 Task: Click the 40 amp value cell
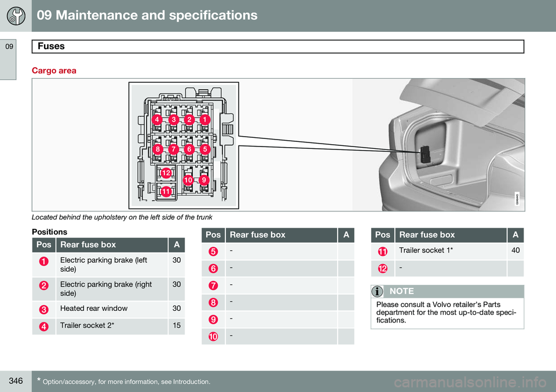[515, 251]
